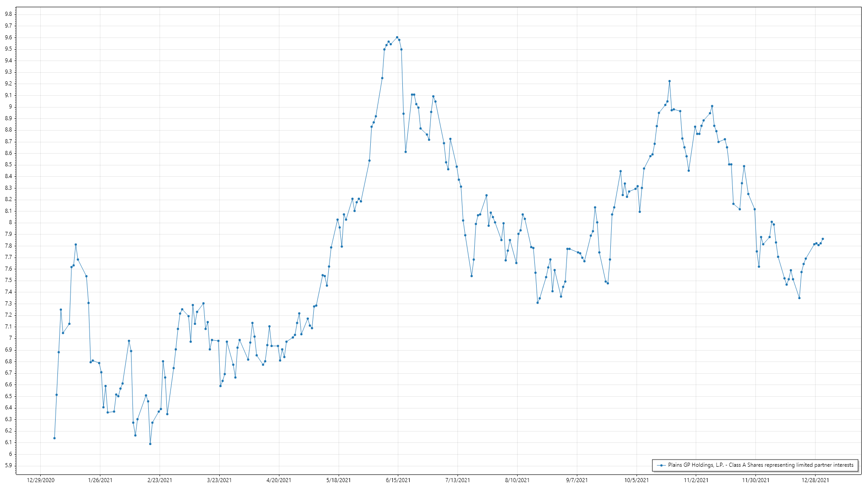Click the 12/29/2020 x-axis date label
Image resolution: width=868 pixels, height=488 pixels.
[x=41, y=480]
